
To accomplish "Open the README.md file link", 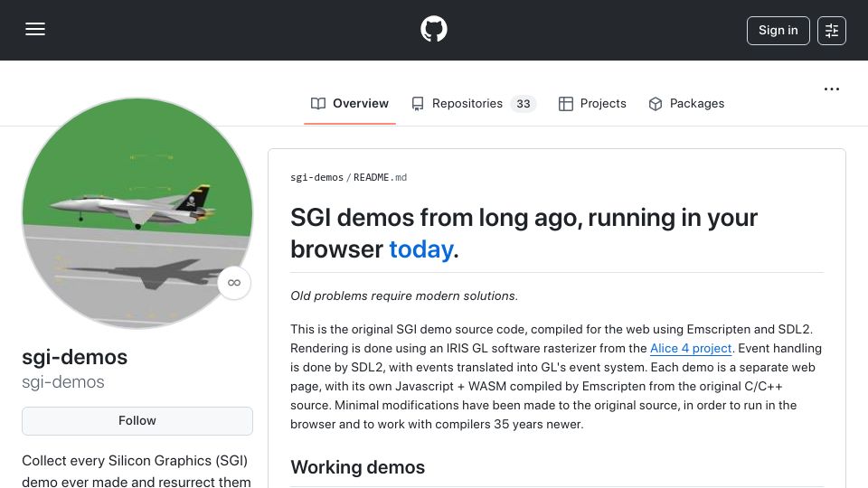I will coord(380,178).
